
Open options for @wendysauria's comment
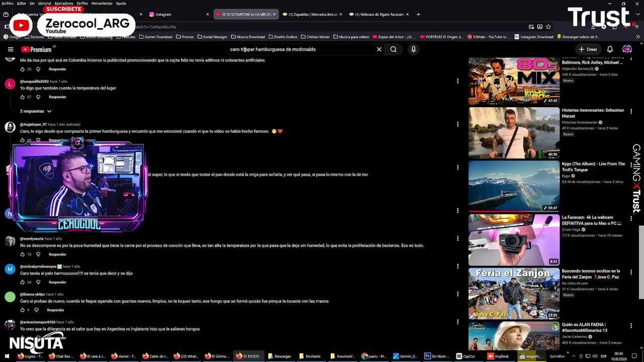(457, 238)
